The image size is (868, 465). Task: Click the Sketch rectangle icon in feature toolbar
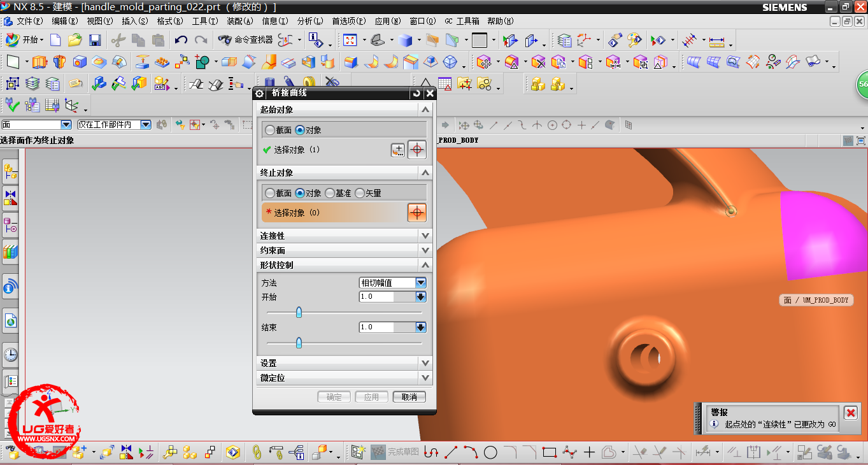(13, 62)
